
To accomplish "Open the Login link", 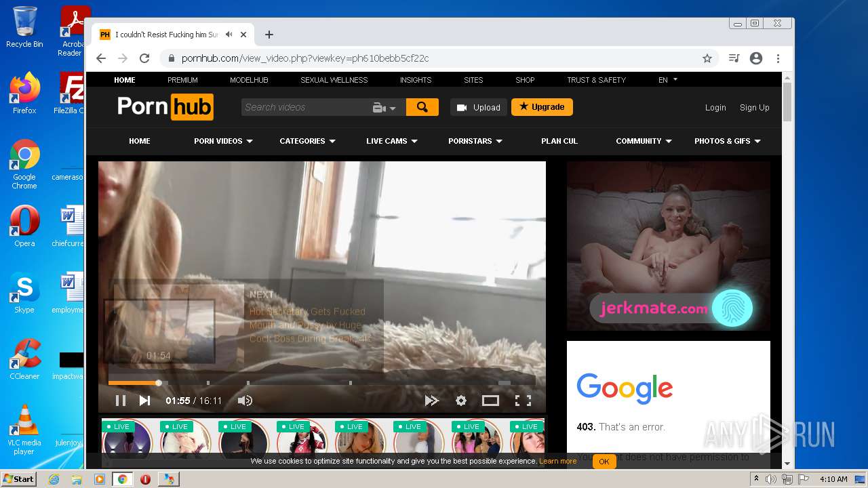I will pos(715,108).
